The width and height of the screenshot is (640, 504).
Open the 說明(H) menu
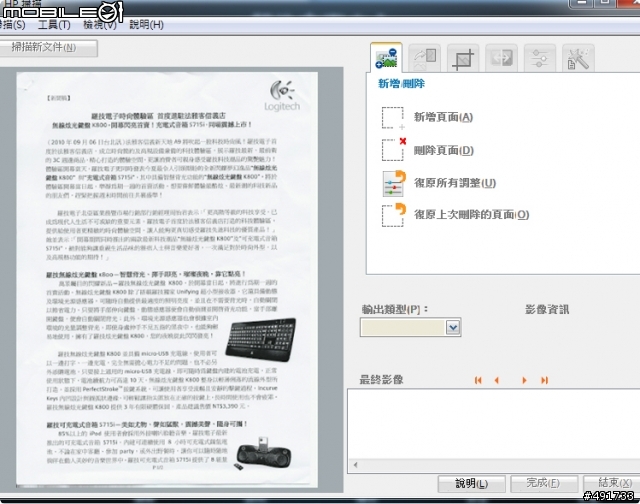(x=147, y=25)
